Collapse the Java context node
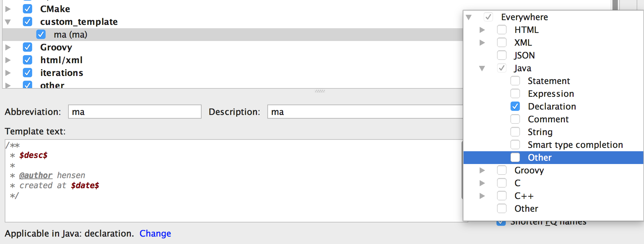Image resolution: width=644 pixels, height=244 pixels. pos(482,68)
